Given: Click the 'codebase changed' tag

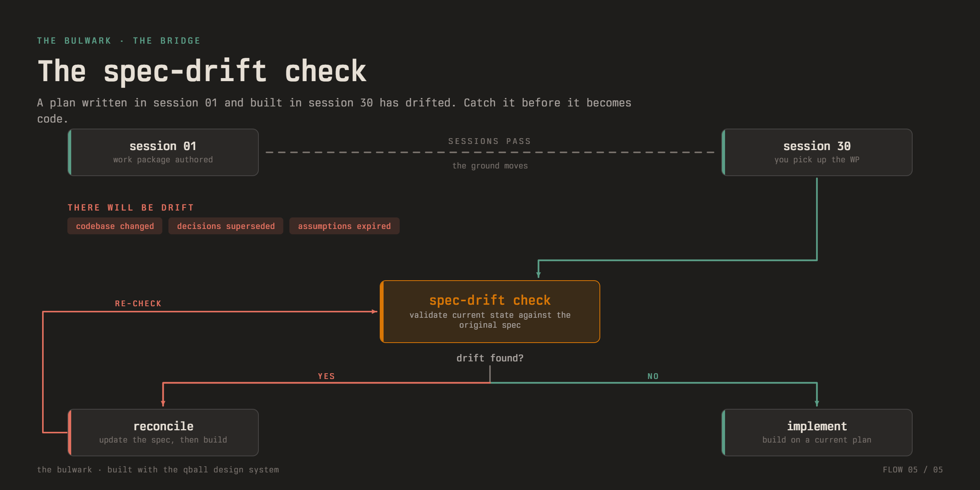Looking at the screenshot, I should [115, 226].
